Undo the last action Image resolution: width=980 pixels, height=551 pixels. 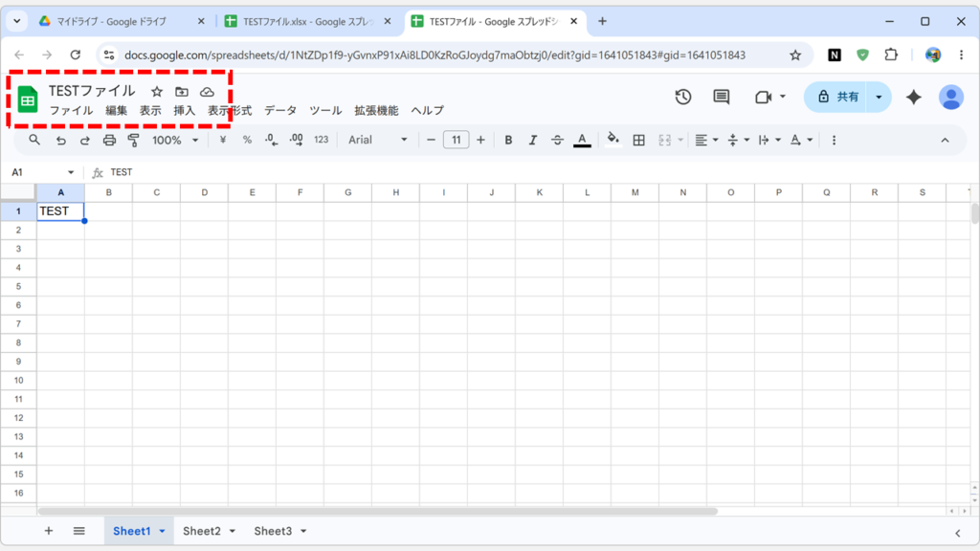(x=60, y=140)
